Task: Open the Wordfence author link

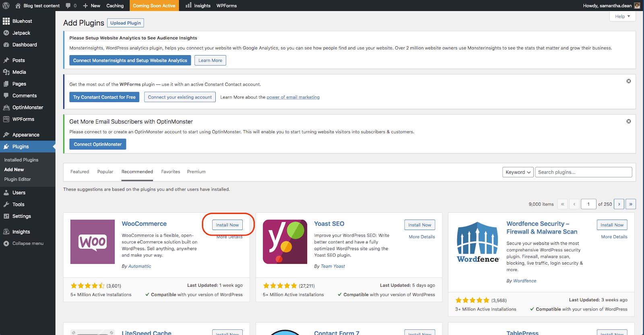Action: pos(524,281)
